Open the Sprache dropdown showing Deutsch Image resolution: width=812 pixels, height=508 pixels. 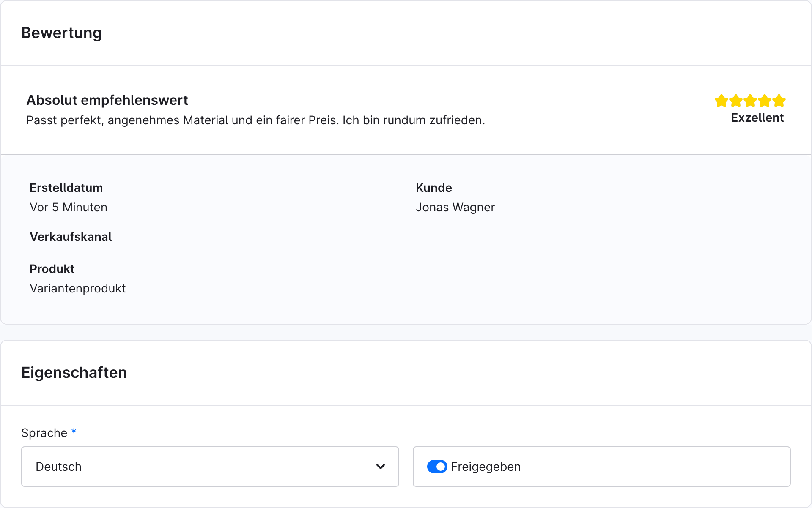coord(210,467)
